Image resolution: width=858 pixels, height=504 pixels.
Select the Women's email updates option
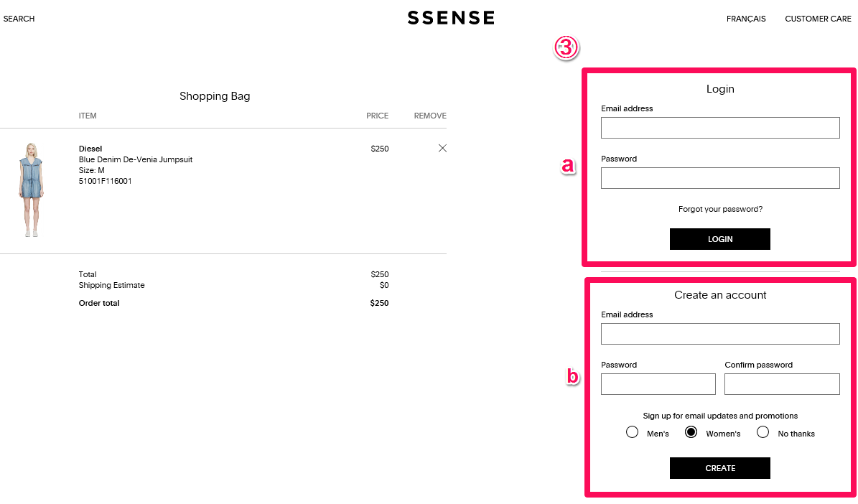(x=691, y=432)
